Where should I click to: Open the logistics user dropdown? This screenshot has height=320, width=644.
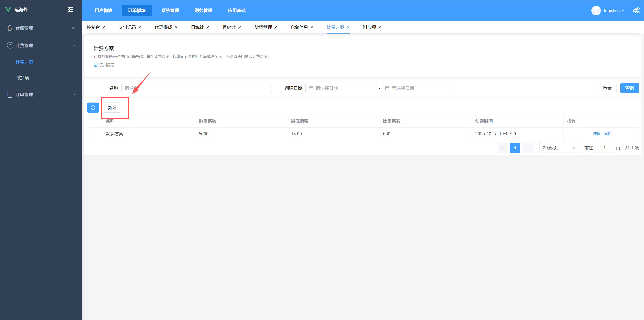[x=614, y=11]
